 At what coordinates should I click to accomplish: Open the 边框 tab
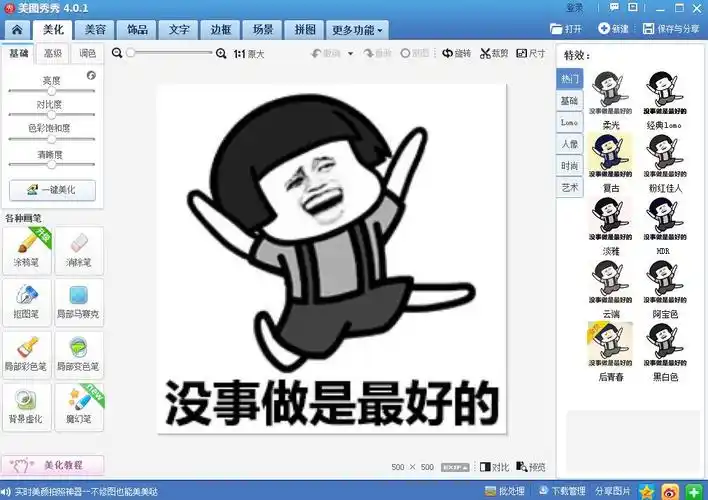point(221,30)
